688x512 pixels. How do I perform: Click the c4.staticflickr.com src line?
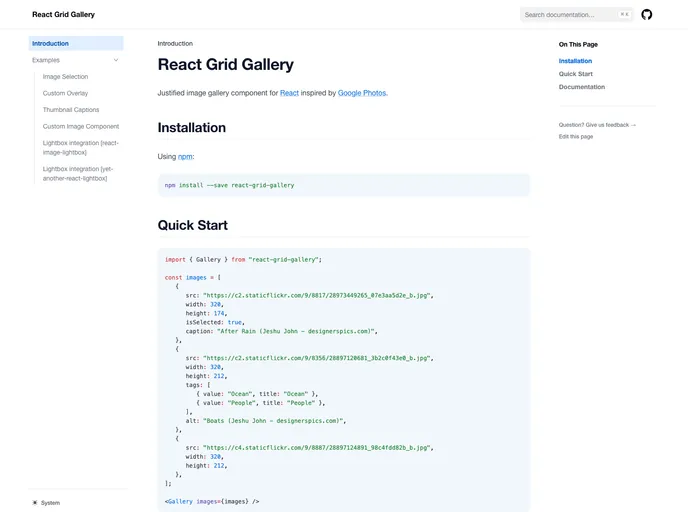click(309, 448)
